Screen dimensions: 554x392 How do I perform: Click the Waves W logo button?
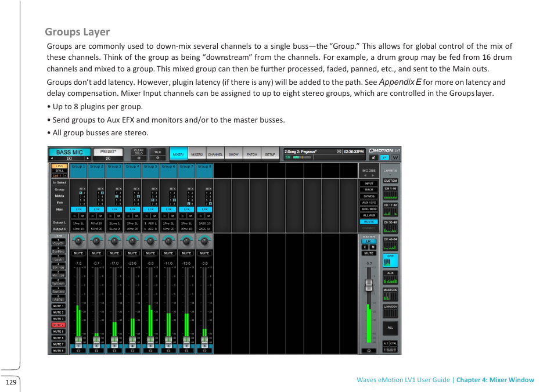pos(395,157)
